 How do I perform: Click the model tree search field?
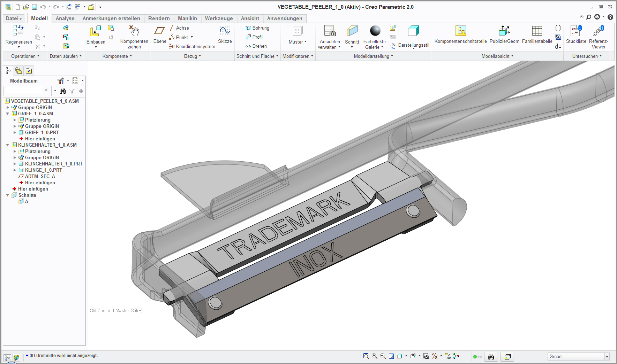[27, 91]
